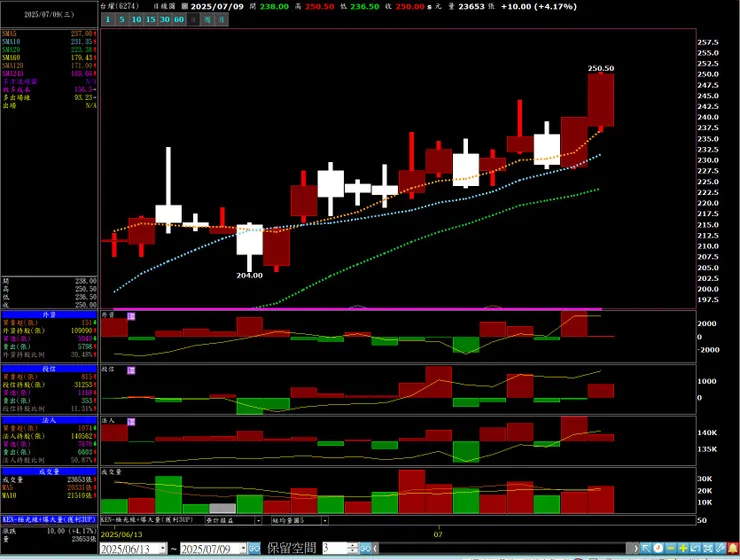740x560 pixels.
Task: Click the undo arrow toolbar icon
Action: 695,548
